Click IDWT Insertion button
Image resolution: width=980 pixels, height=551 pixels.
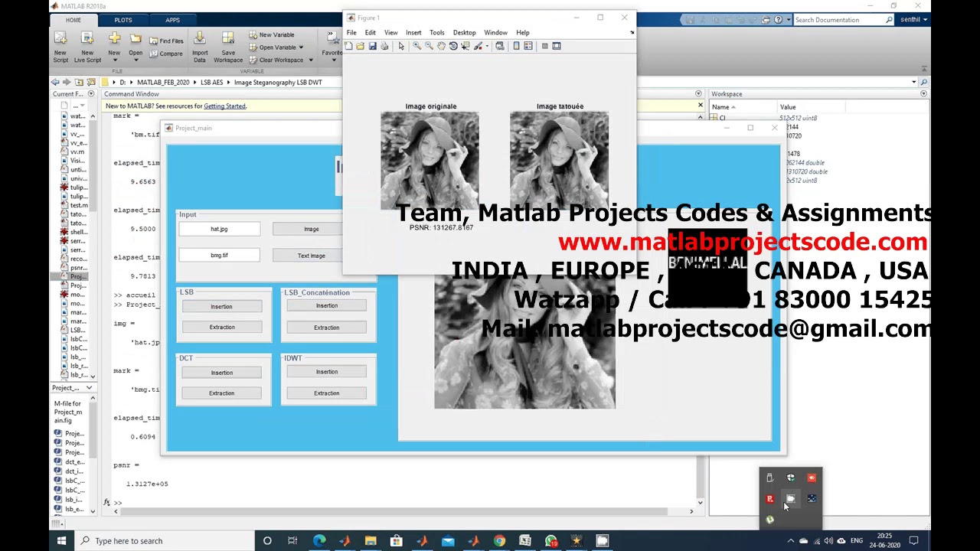326,372
